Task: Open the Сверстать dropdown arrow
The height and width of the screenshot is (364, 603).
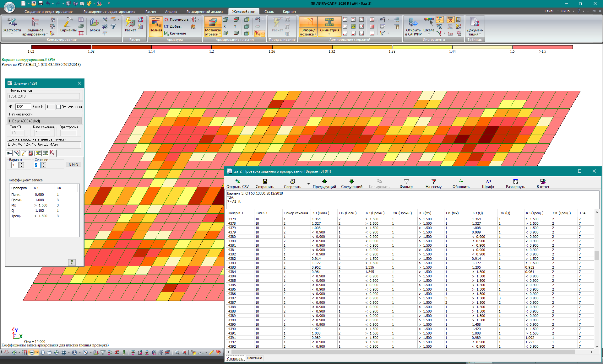Action: tap(308, 184)
